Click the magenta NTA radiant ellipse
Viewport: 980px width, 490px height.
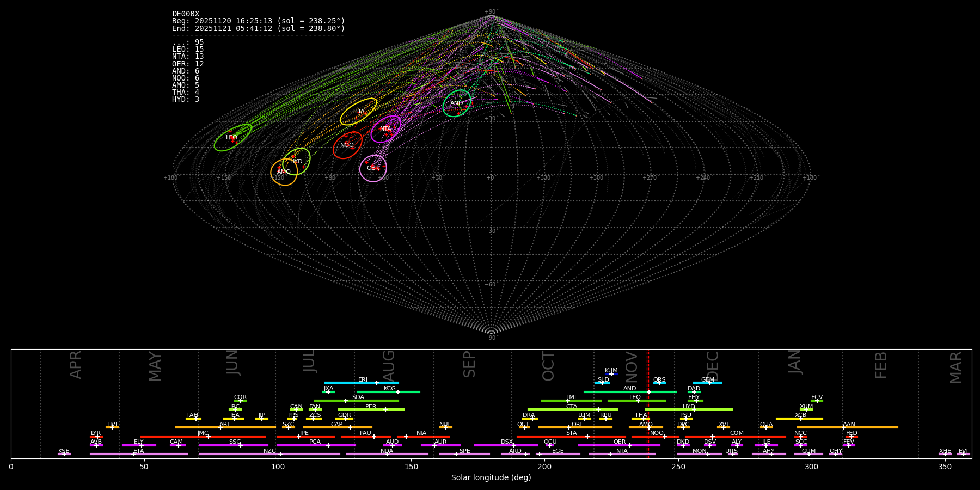point(385,129)
